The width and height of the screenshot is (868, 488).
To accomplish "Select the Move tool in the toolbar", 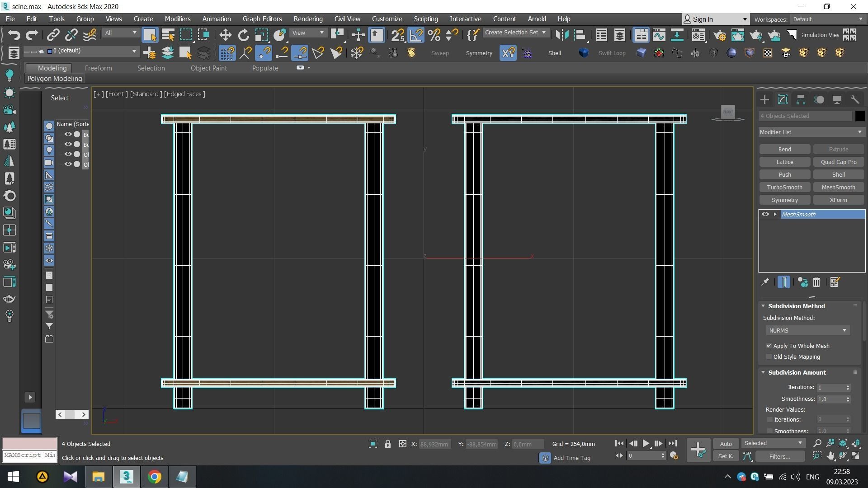I will (225, 35).
